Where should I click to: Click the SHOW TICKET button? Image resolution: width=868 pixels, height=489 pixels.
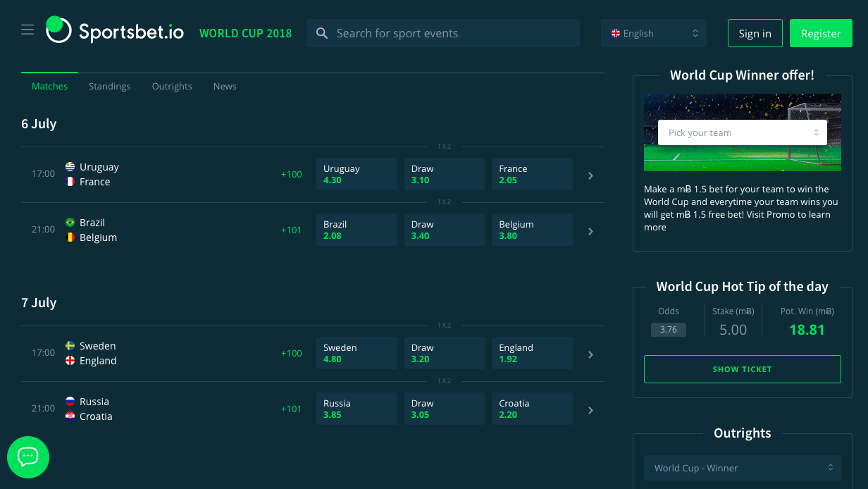coord(743,369)
